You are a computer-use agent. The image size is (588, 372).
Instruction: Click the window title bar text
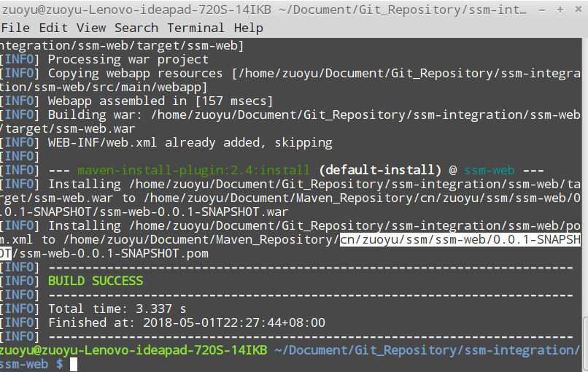[264, 9]
